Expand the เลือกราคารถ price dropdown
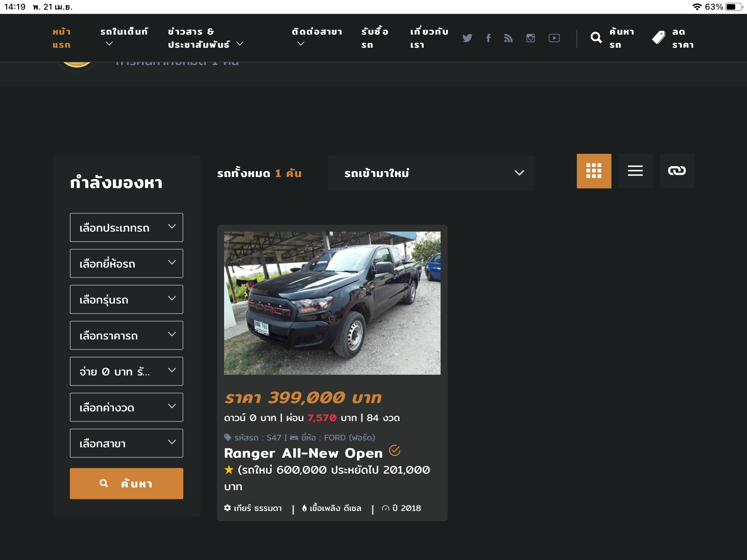The height and width of the screenshot is (560, 747). pyautogui.click(x=127, y=335)
